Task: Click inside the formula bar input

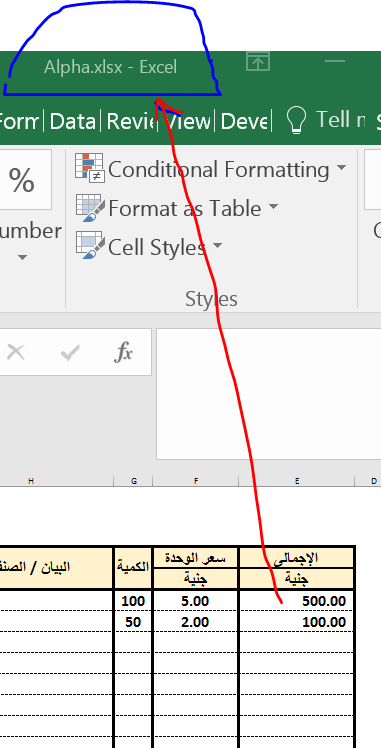Action: (268, 394)
